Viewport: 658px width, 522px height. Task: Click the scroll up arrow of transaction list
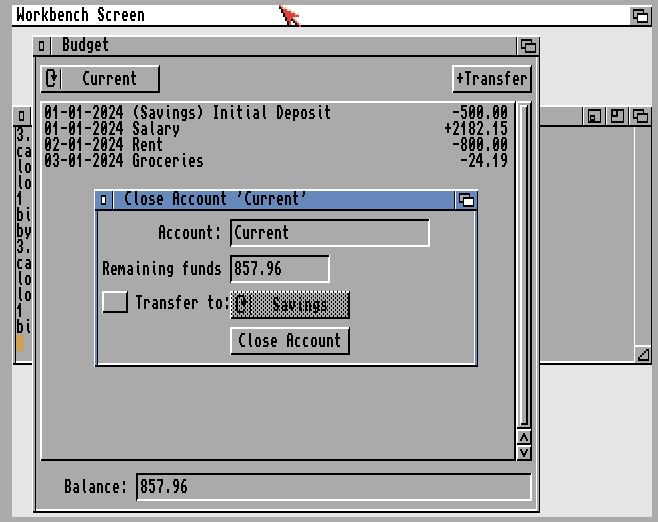pyautogui.click(x=524, y=438)
